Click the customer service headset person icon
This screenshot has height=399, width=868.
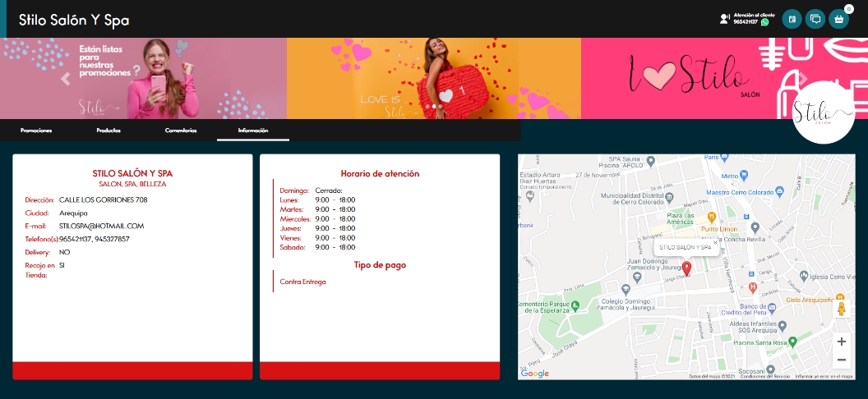tap(724, 19)
